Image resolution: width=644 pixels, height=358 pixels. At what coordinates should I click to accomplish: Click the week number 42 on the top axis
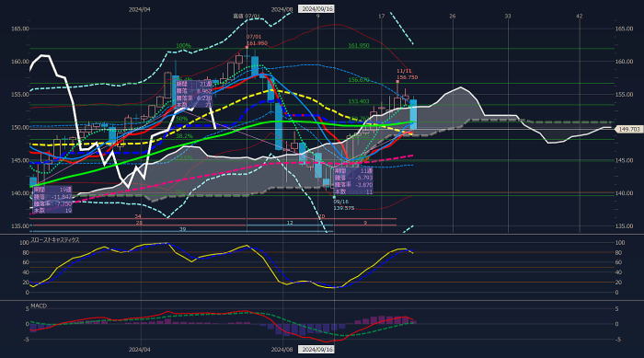point(579,16)
